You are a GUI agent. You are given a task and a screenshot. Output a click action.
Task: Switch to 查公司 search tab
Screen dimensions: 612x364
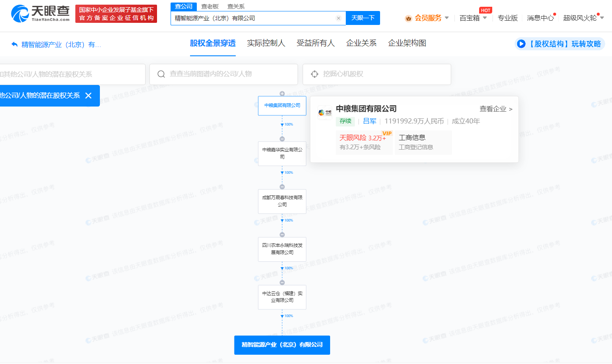pos(184,6)
